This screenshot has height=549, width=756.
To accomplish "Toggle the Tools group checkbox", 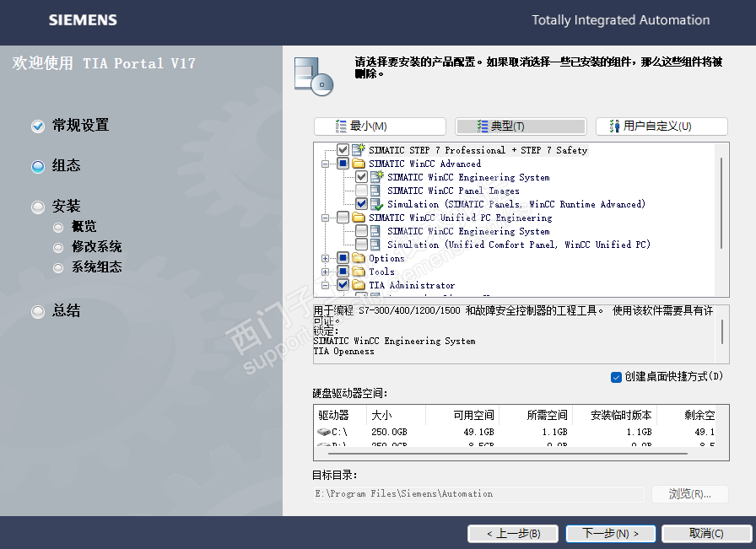I will tap(343, 272).
